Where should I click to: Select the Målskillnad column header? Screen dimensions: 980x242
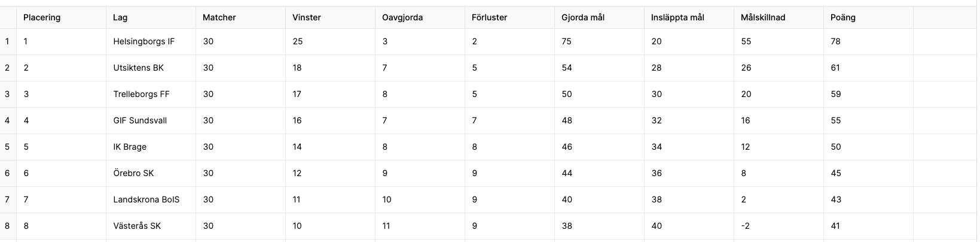(x=778, y=17)
